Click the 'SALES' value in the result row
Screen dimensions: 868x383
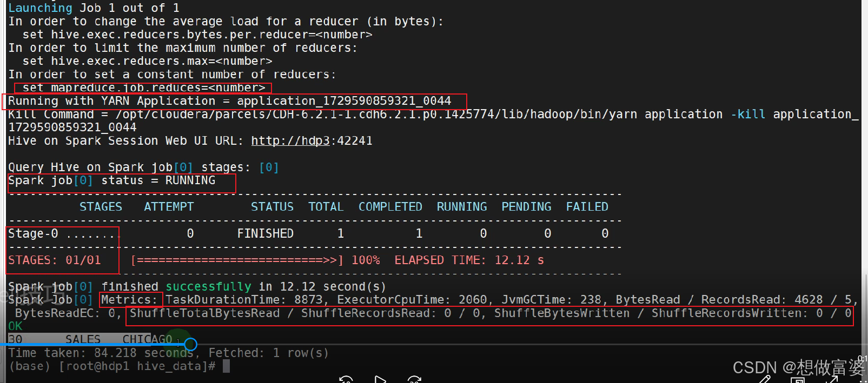(x=83, y=339)
